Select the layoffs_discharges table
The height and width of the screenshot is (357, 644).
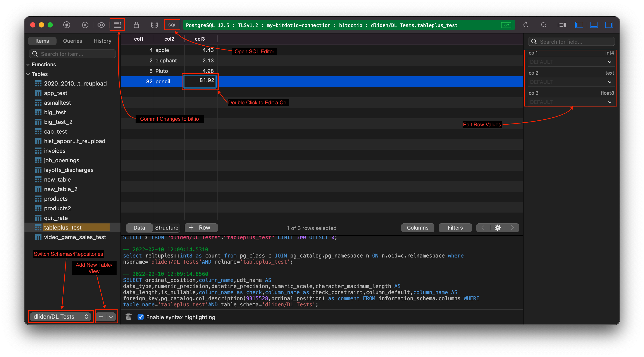tap(69, 170)
